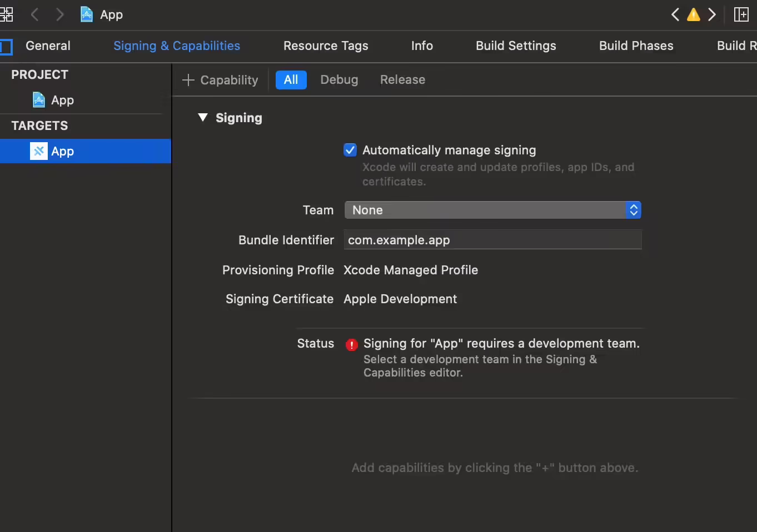Image resolution: width=757 pixels, height=532 pixels.
Task: Add a capability with + Capability
Action: tap(220, 80)
